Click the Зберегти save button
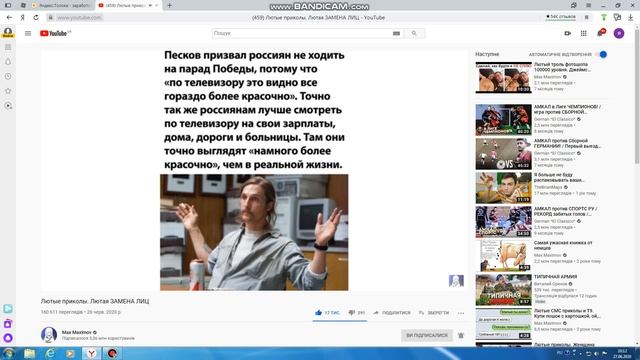 click(x=434, y=313)
